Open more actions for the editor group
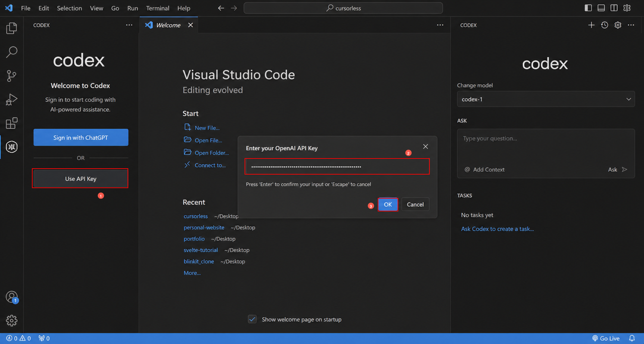The image size is (644, 344). [440, 25]
